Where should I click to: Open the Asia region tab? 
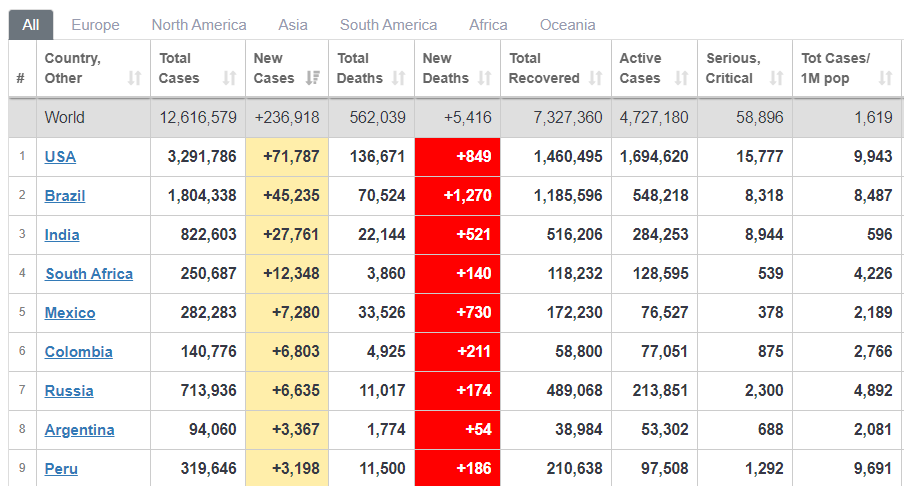(x=293, y=25)
